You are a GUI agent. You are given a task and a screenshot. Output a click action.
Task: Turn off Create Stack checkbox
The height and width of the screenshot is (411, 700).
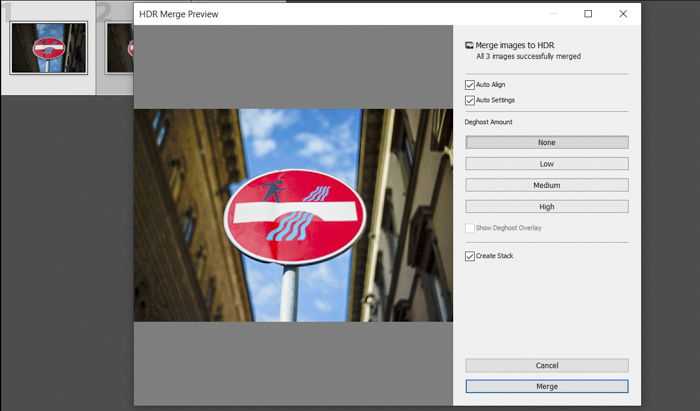pyautogui.click(x=470, y=256)
